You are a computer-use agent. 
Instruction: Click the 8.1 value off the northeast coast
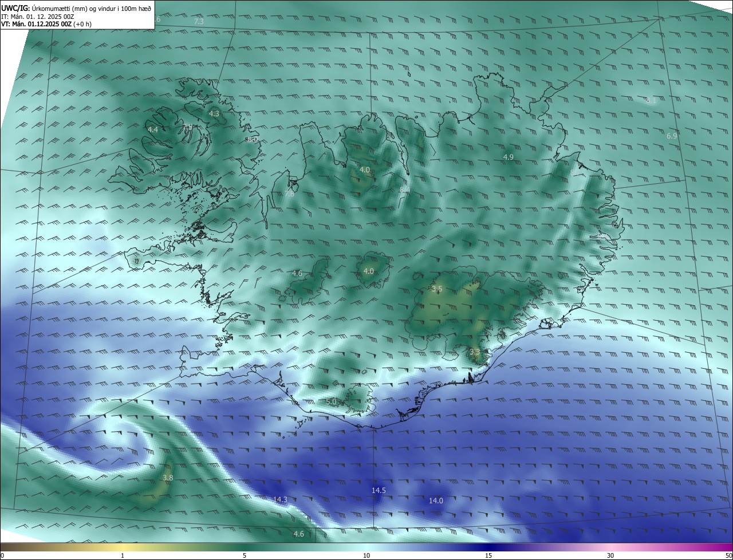coord(651,100)
